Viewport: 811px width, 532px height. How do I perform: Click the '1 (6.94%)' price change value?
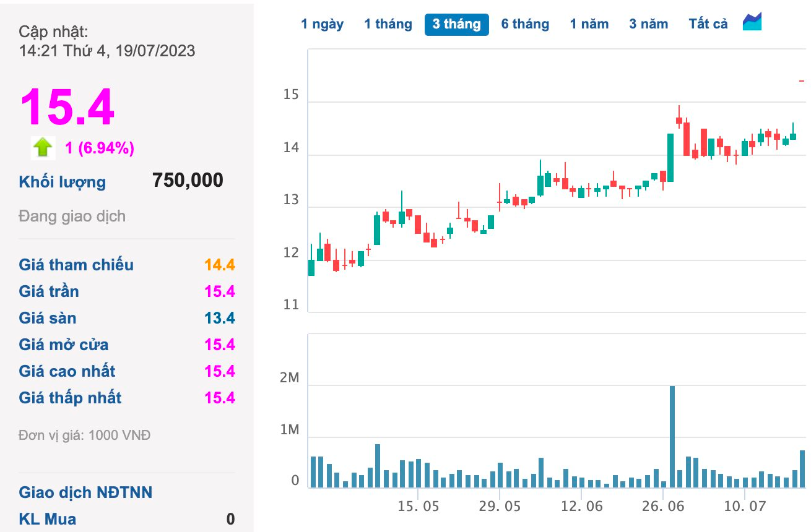click(x=100, y=148)
